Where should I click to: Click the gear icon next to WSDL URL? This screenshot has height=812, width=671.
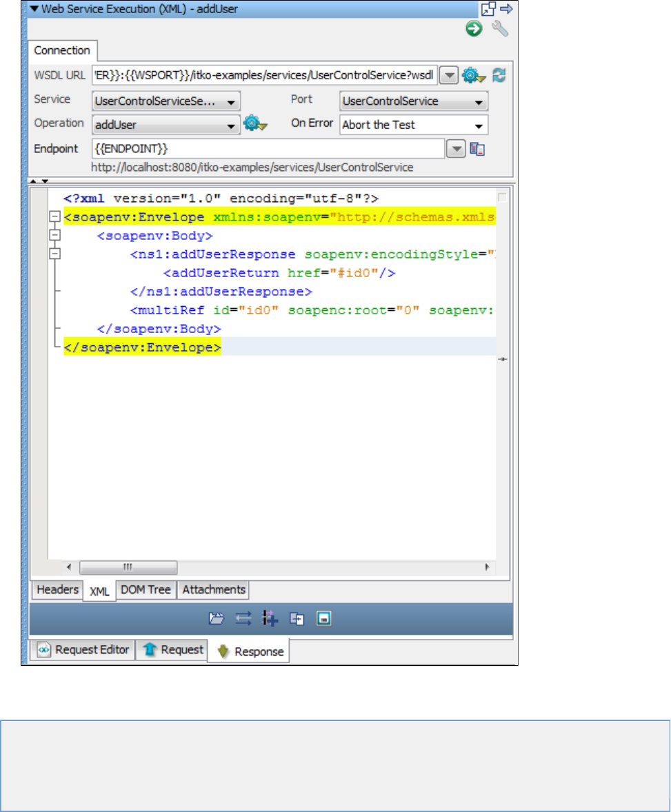(x=474, y=76)
